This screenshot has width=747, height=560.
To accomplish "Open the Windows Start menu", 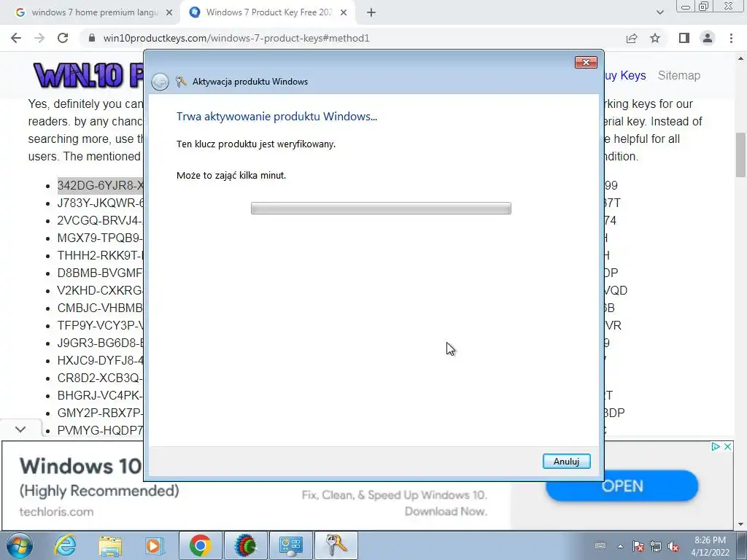I will (x=20, y=545).
